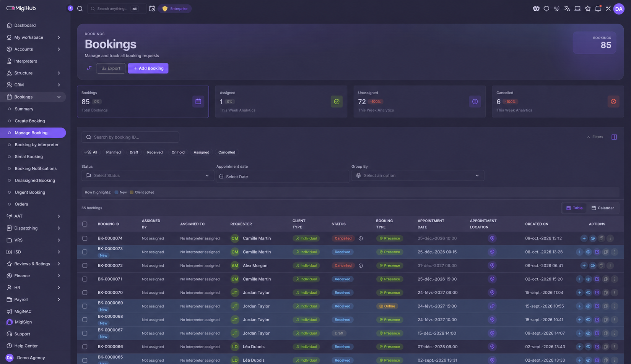
Task: Expand the Finance sidebar menu
Action: click(33, 276)
